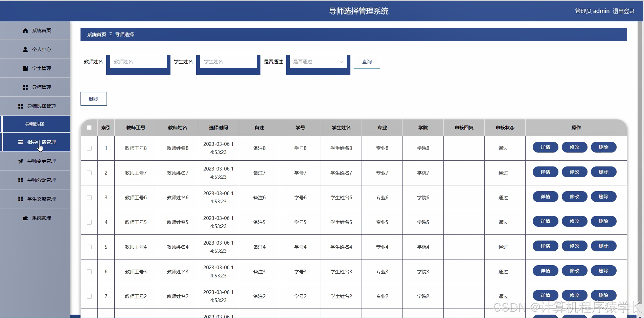The width and height of the screenshot is (644, 318).
Task: Open 详情 for row 教师姓名5
Action: click(545, 221)
